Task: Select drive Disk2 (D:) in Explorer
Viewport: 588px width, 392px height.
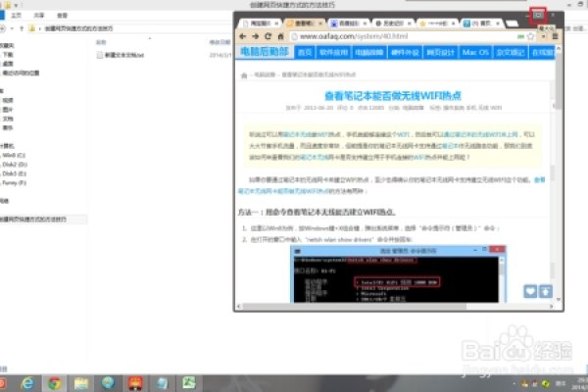Action: [x=15, y=165]
